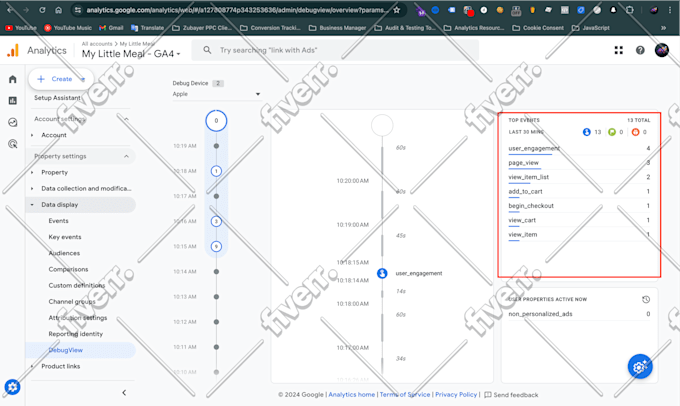Open the Home icon in left sidebar
The width and height of the screenshot is (680, 406).
tap(13, 79)
